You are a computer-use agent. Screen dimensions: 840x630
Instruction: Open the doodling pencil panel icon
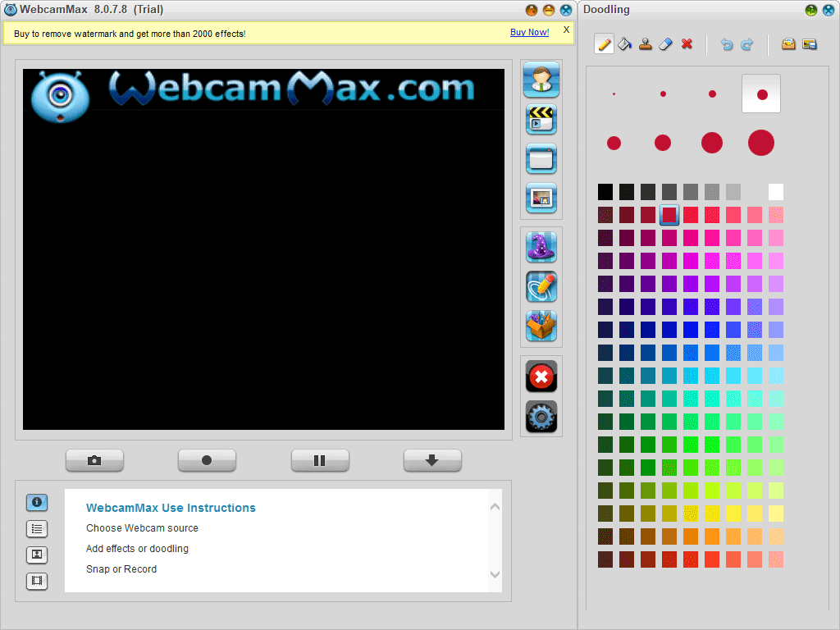541,286
